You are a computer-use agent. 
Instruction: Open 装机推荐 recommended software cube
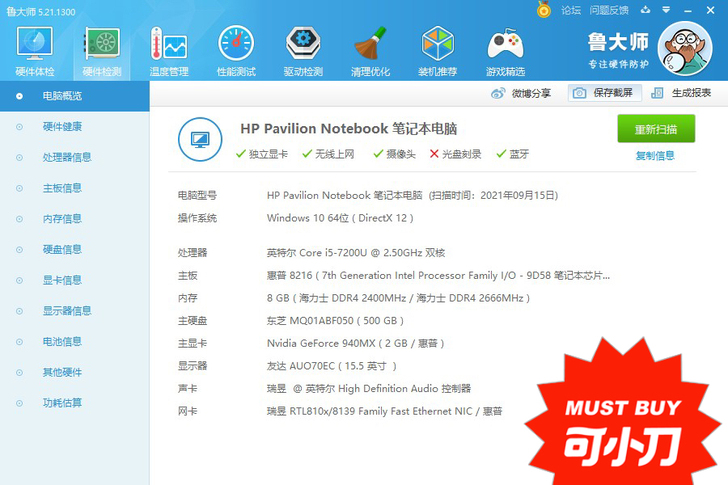click(437, 52)
